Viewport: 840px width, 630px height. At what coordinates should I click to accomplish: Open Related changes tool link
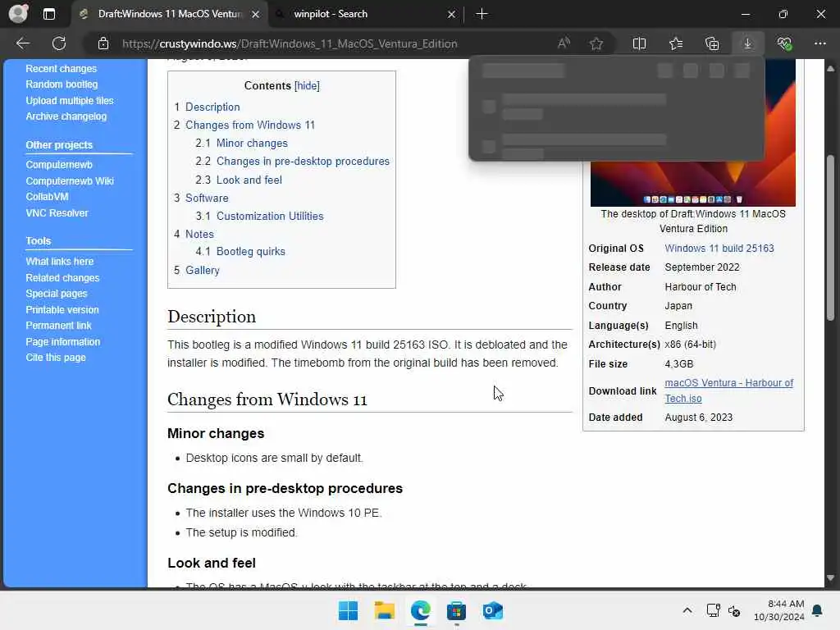(x=62, y=278)
